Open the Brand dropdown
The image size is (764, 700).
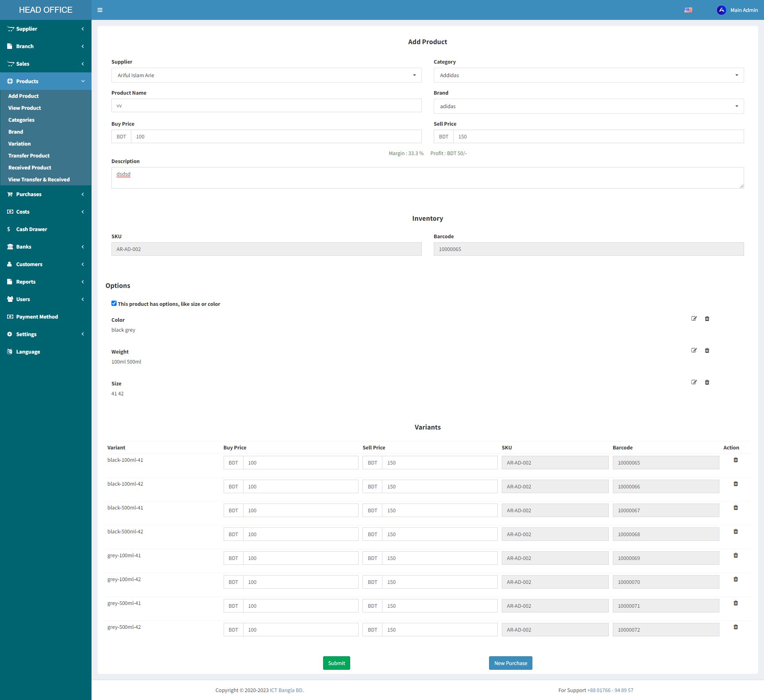point(588,106)
